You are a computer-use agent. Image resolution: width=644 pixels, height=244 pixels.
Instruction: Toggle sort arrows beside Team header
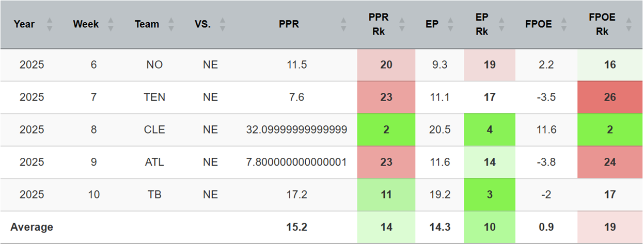coord(171,24)
